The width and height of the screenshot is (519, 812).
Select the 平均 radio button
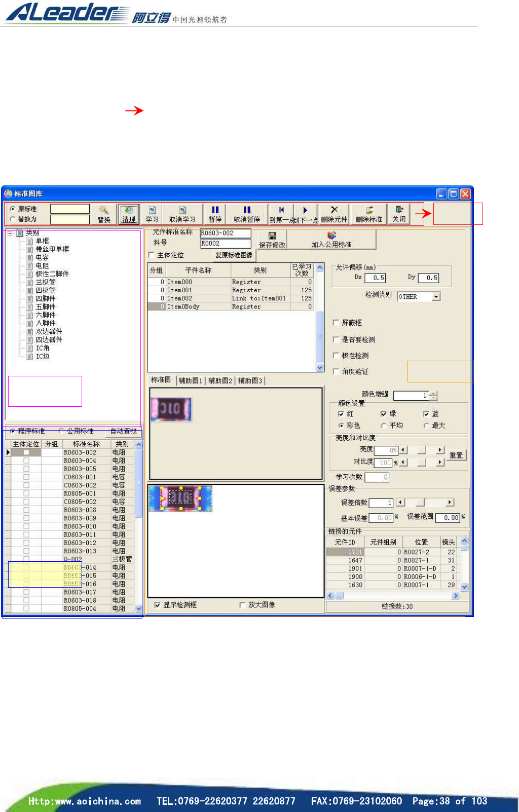384,426
